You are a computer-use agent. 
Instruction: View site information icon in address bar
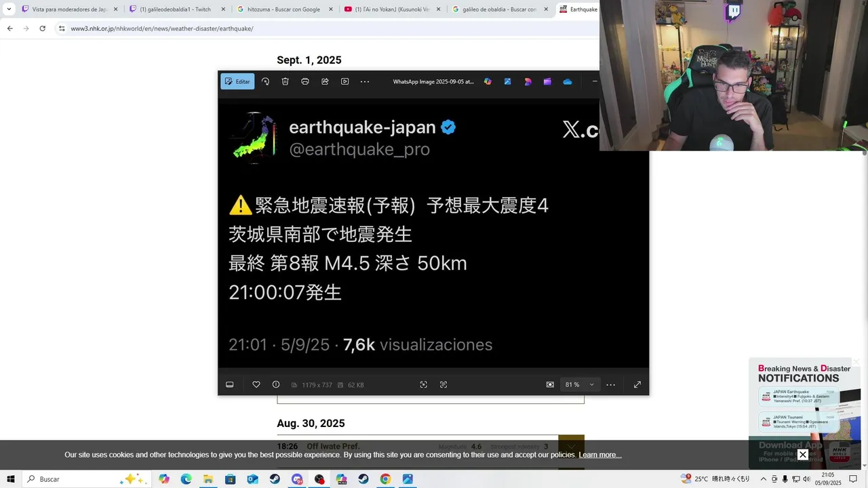62,28
